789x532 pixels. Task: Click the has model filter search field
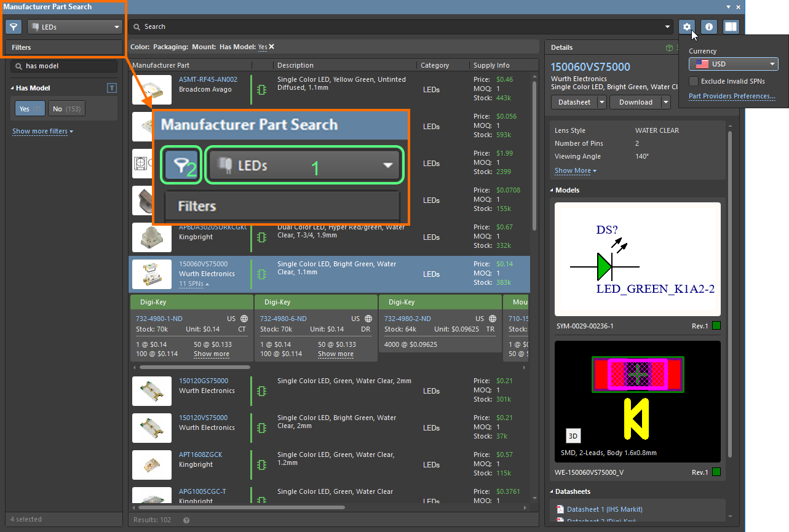click(x=68, y=66)
